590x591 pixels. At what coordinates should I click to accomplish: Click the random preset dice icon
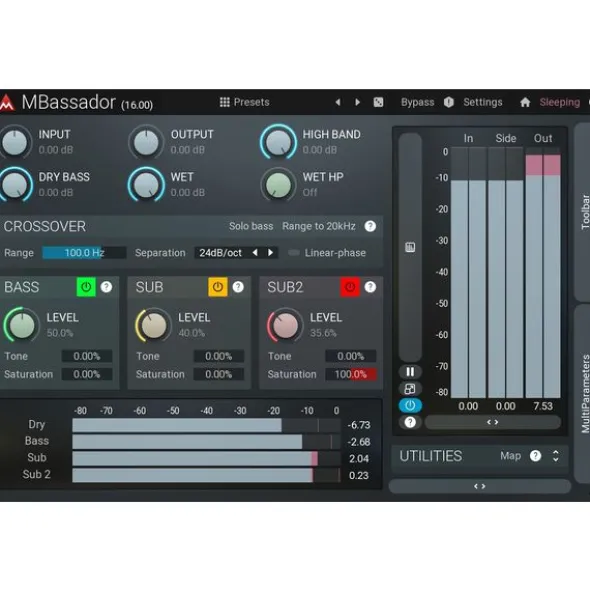[x=378, y=102]
